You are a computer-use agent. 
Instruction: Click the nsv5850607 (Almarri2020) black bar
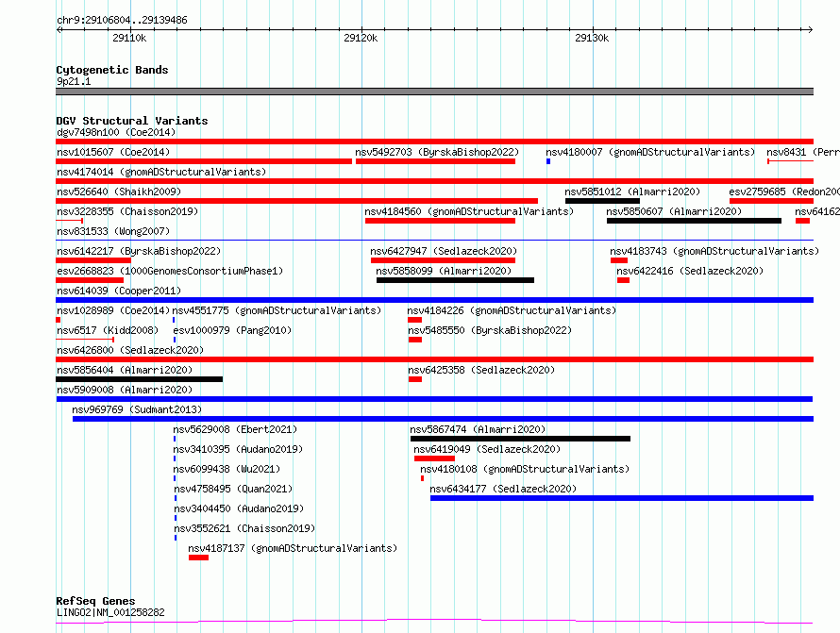[694, 221]
